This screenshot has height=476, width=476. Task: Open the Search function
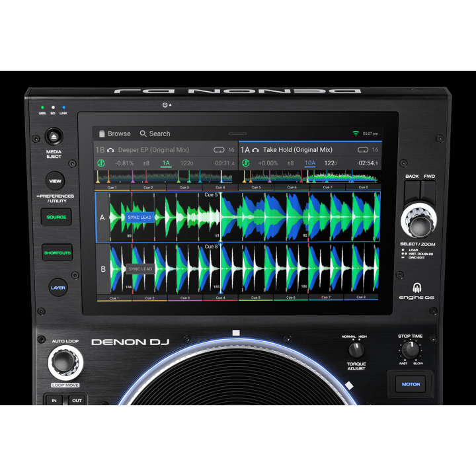[155, 134]
